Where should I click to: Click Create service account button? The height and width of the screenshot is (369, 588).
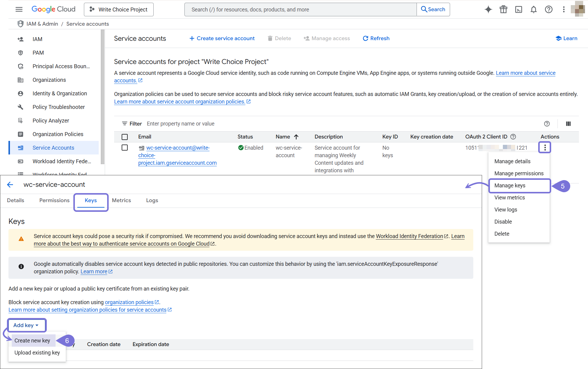[x=222, y=38]
